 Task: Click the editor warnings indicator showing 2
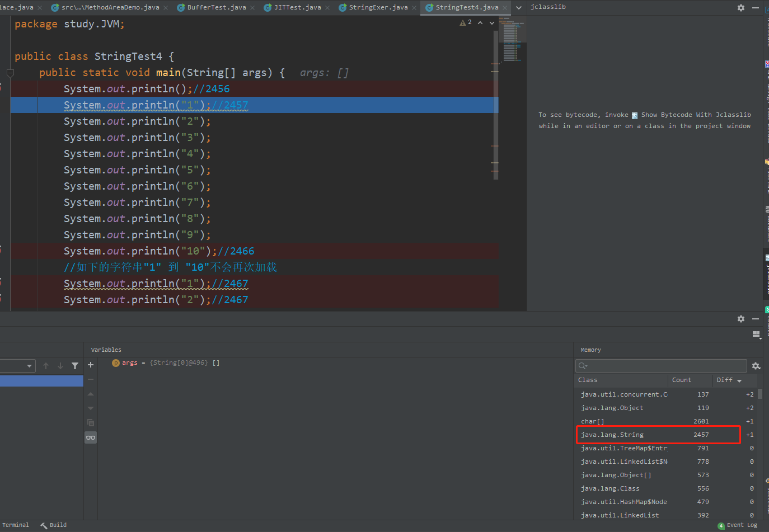(466, 23)
